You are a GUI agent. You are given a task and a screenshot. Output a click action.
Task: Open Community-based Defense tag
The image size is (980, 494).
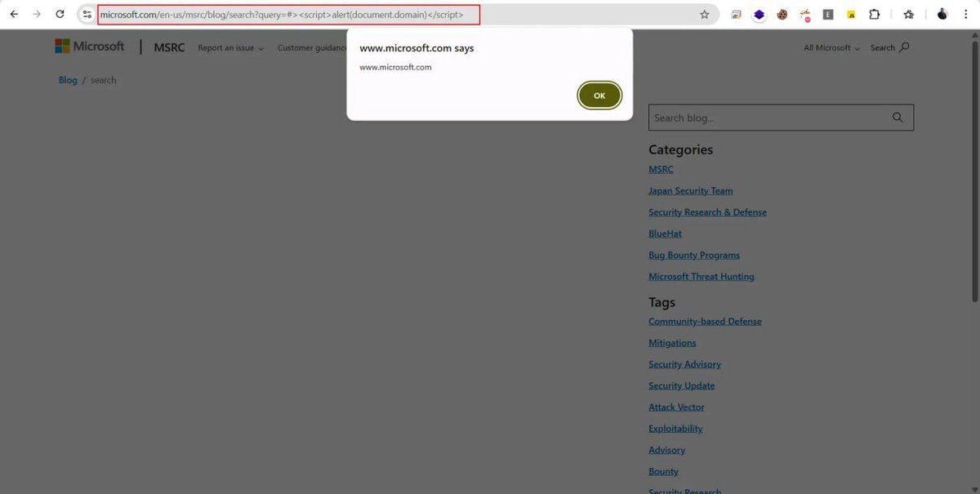[705, 321]
